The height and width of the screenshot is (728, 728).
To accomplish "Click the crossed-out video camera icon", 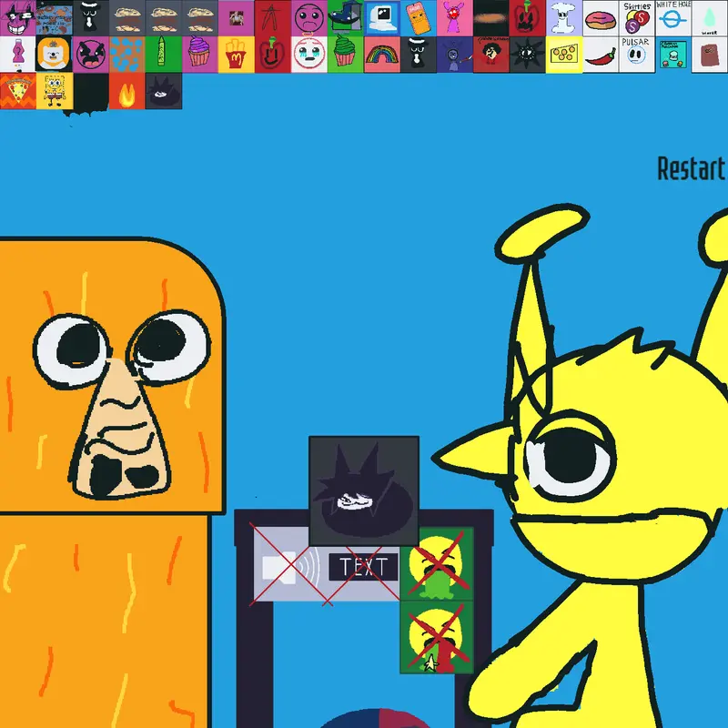I will (290, 566).
